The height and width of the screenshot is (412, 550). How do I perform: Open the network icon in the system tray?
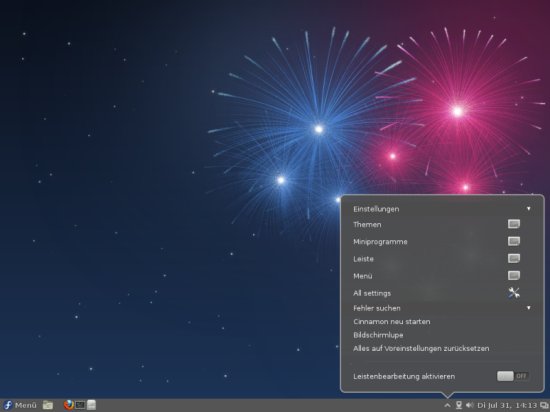tap(458, 405)
